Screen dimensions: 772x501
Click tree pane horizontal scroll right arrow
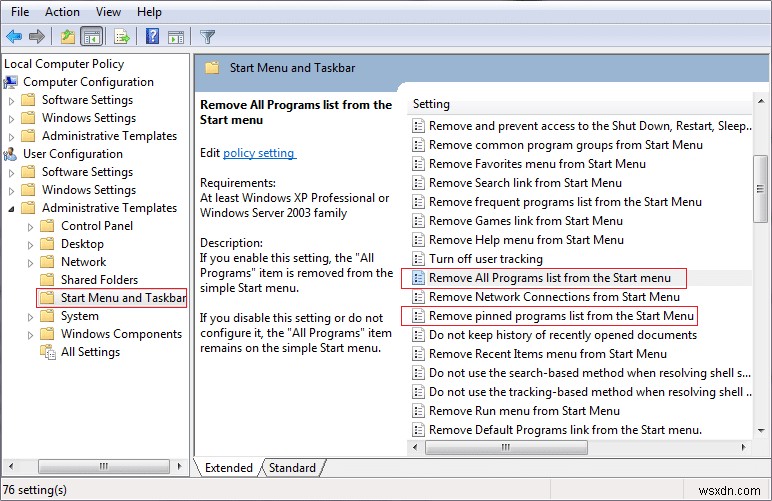pos(180,466)
